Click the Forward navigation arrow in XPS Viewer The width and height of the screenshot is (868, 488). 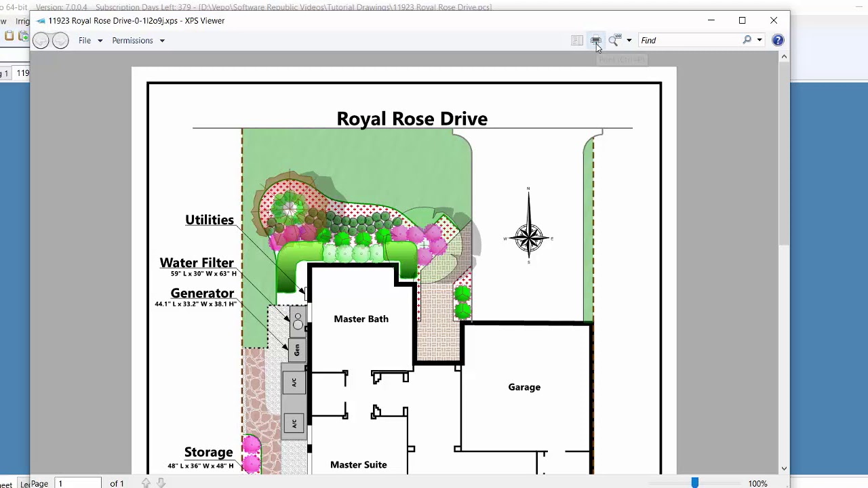point(60,41)
